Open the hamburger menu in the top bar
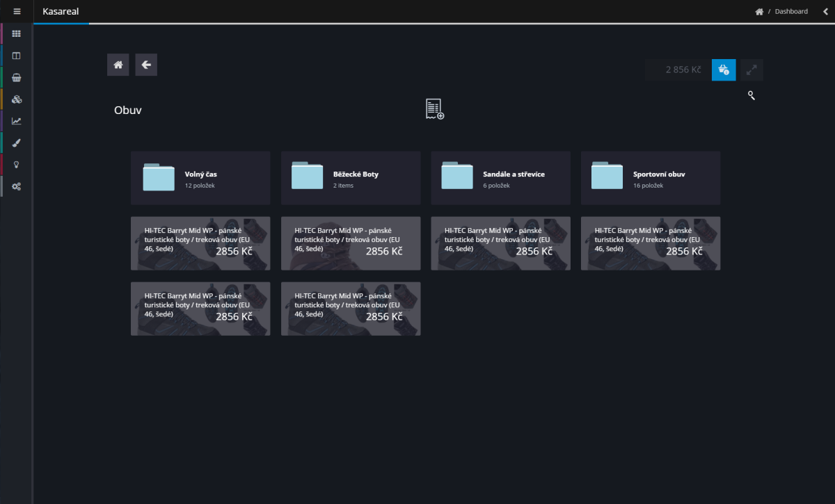Screen dimensions: 835x504 [17, 11]
